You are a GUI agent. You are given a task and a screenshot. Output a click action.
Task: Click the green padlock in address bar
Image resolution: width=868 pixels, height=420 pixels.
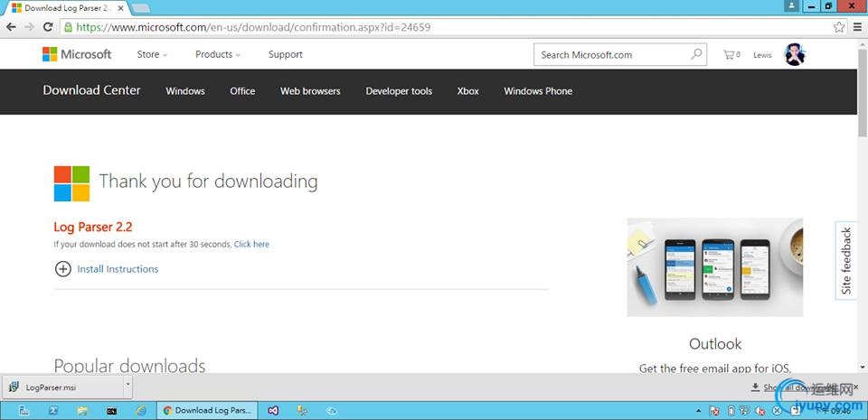click(x=68, y=26)
